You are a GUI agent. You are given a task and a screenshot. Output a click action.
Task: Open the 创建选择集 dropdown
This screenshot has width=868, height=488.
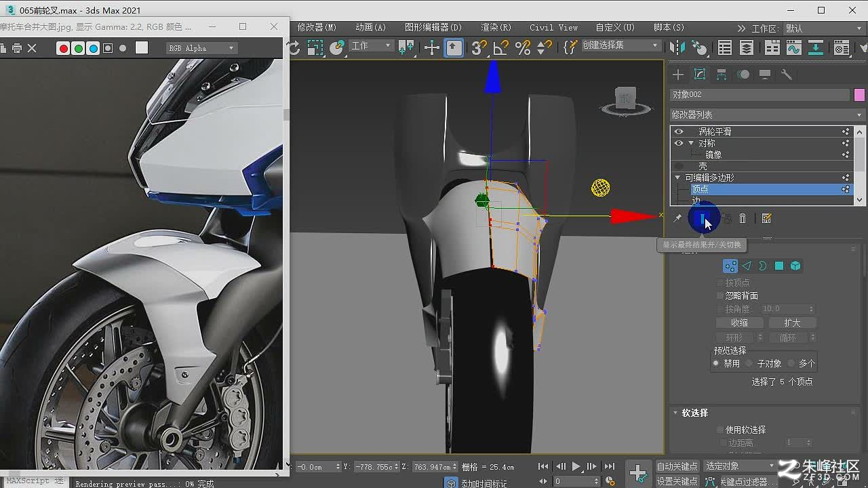click(620, 45)
